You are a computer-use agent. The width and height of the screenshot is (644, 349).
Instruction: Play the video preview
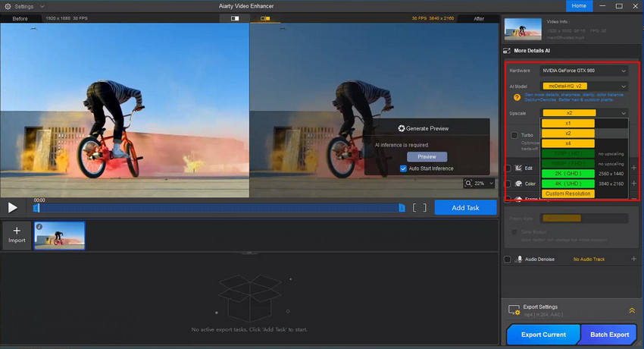click(x=13, y=208)
